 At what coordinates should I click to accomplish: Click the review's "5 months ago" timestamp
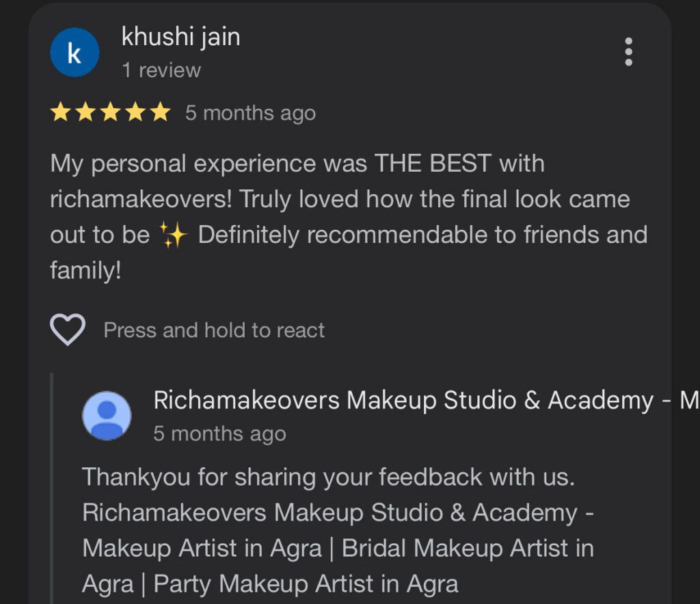(250, 113)
